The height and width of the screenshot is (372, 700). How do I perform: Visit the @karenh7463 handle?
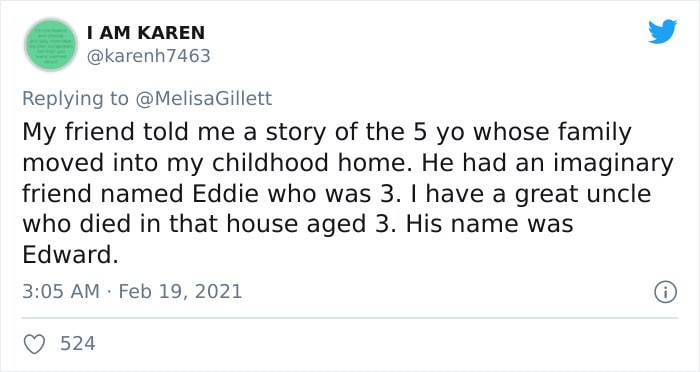tap(148, 56)
